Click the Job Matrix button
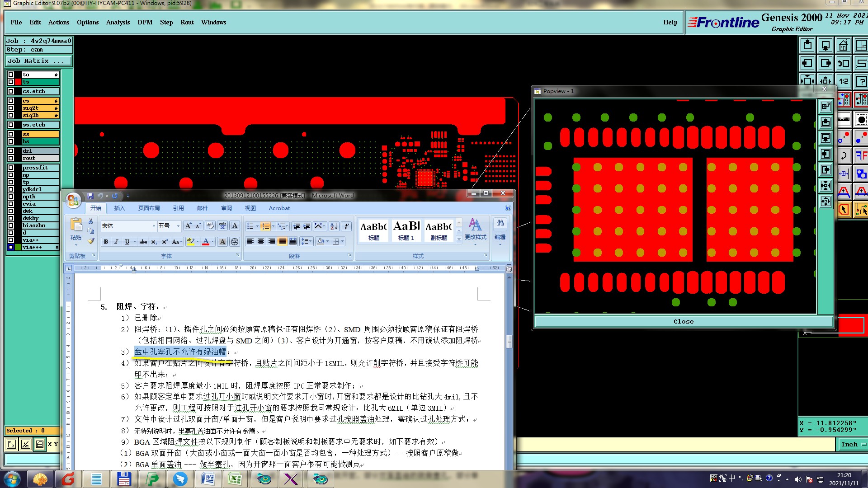Viewport: 868px width, 488px height. [38, 61]
